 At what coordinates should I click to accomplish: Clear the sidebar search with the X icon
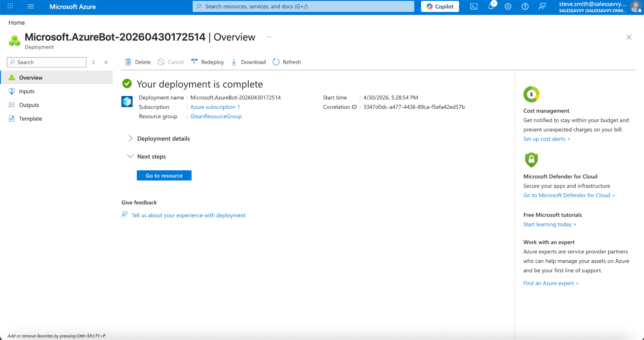[93, 62]
